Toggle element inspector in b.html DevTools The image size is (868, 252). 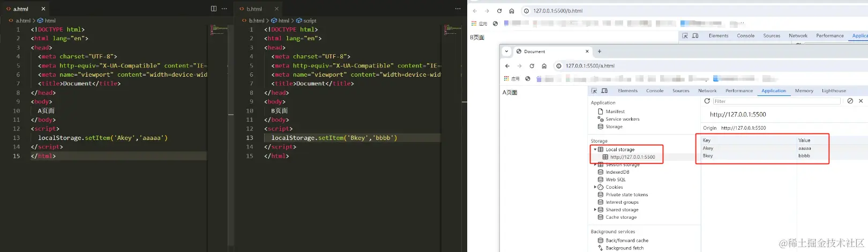click(x=685, y=36)
